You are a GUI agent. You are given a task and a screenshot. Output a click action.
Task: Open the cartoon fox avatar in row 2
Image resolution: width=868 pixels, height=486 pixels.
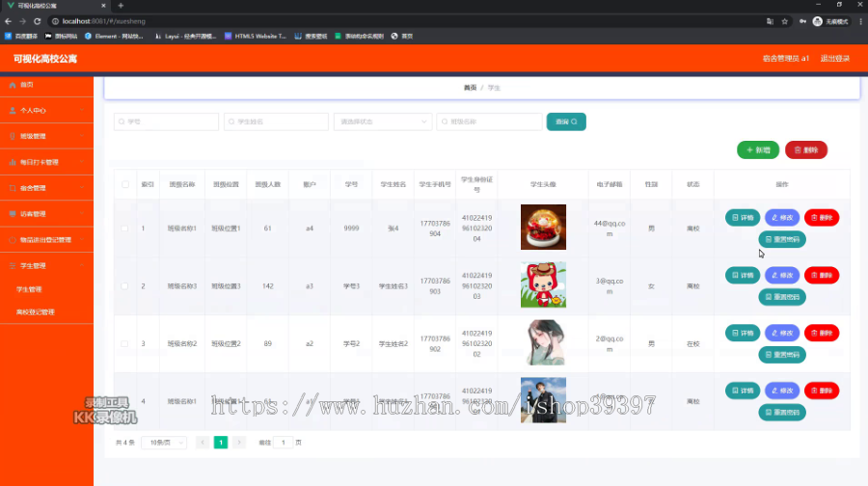coord(543,284)
